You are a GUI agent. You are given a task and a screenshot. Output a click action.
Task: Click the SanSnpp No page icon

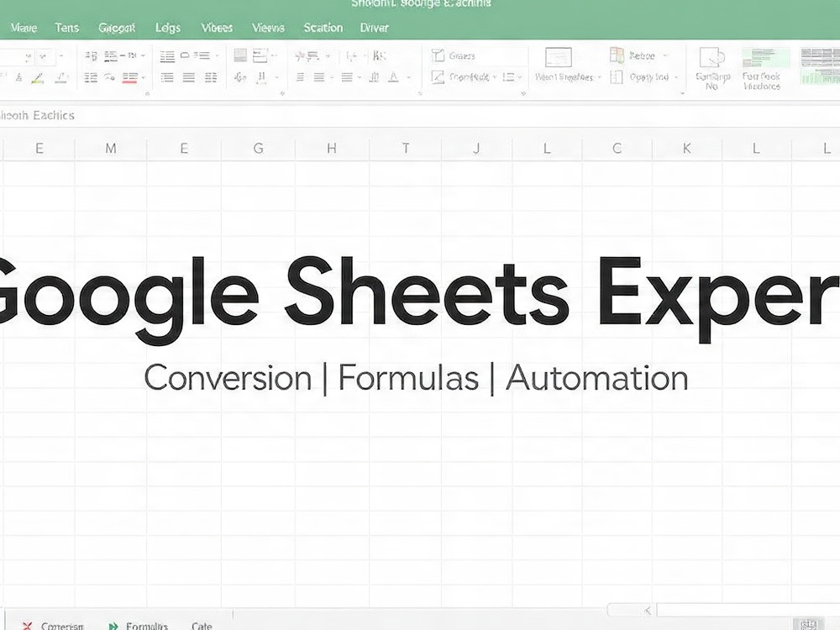click(x=712, y=57)
